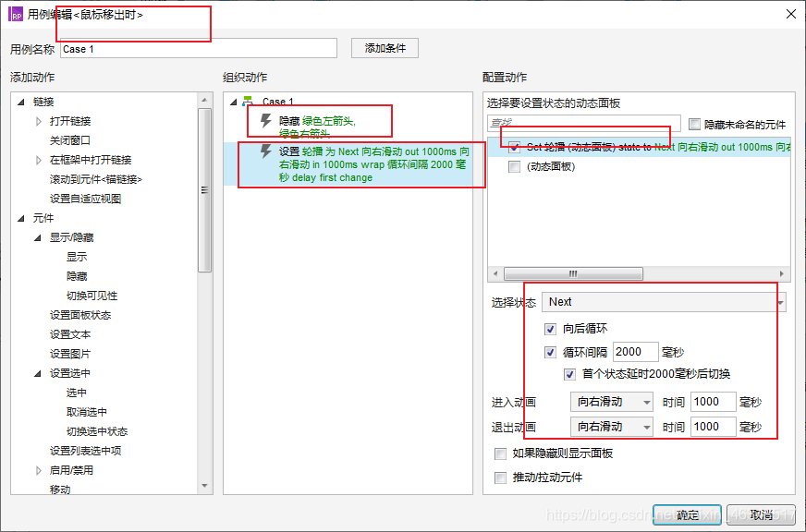Click the 确定 button
Viewport: 806px width, 532px height.
(x=687, y=514)
